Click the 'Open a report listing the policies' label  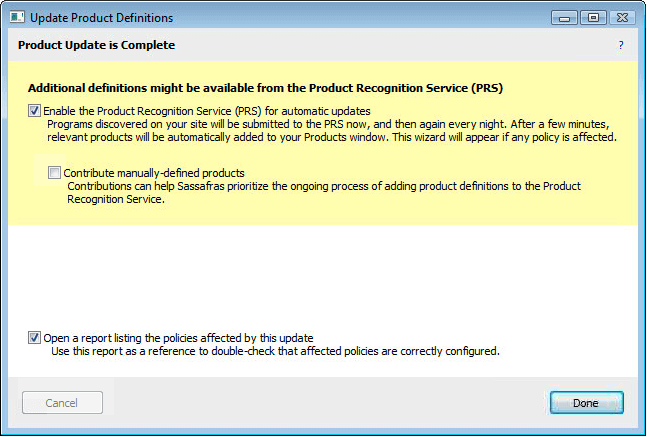178,338
